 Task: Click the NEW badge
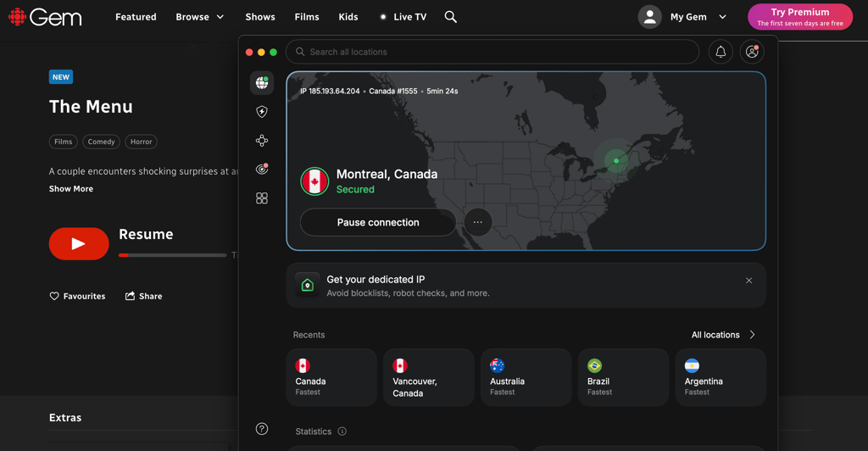tap(61, 77)
